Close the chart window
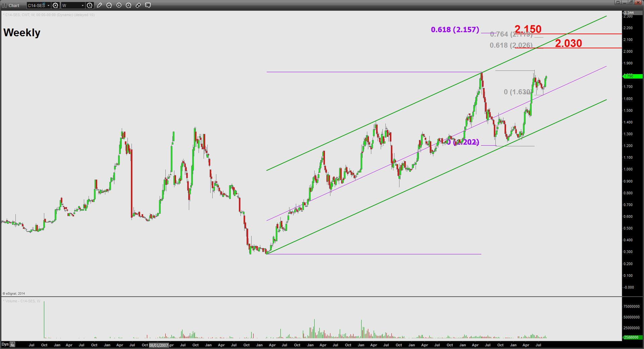The height and width of the screenshot is (349, 644). 638,2
